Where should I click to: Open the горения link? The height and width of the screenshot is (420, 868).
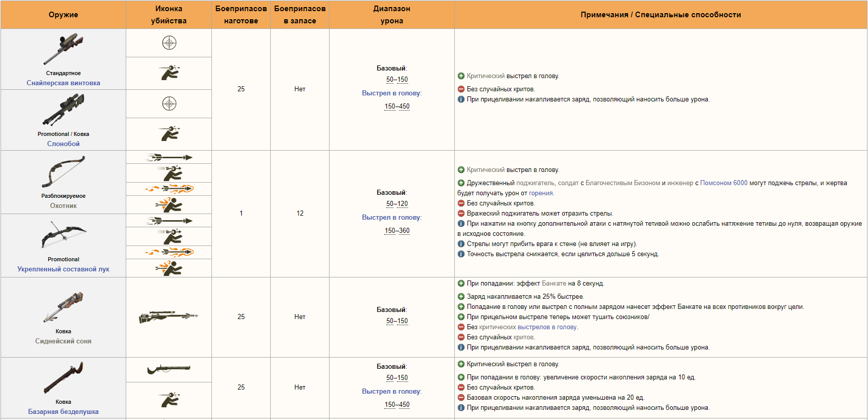(x=540, y=193)
